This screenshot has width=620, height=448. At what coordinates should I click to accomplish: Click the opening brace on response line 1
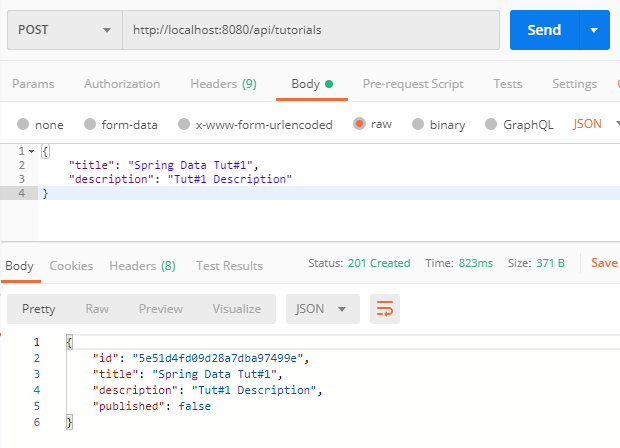[69, 342]
